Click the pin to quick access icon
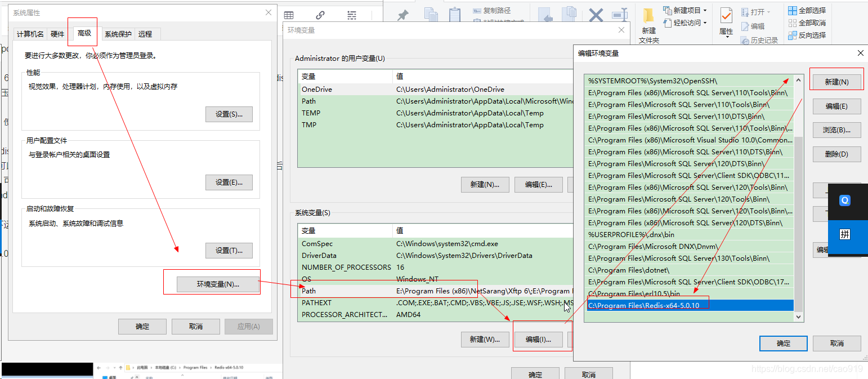Image resolution: width=868 pixels, height=379 pixels. click(x=403, y=16)
